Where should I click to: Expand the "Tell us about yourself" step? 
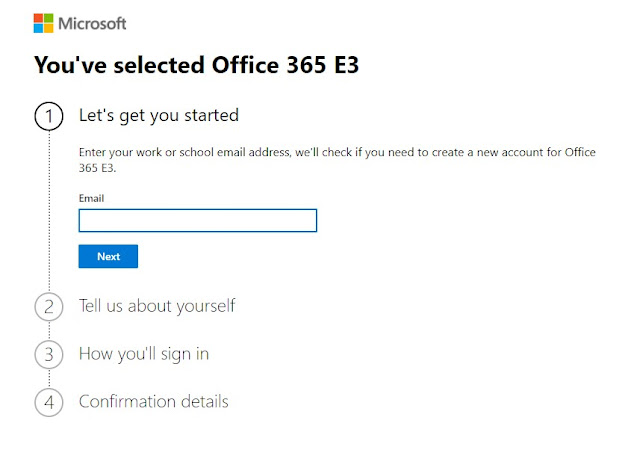(x=157, y=305)
